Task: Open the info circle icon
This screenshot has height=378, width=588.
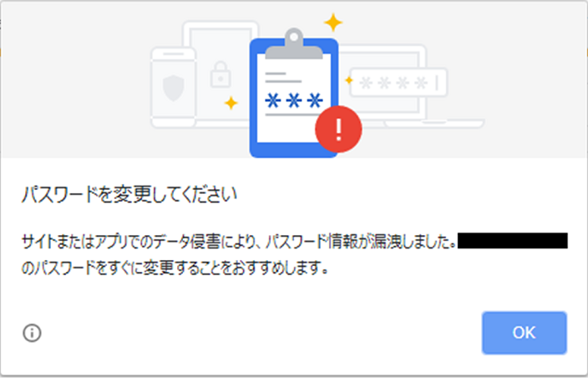Action: (x=33, y=333)
